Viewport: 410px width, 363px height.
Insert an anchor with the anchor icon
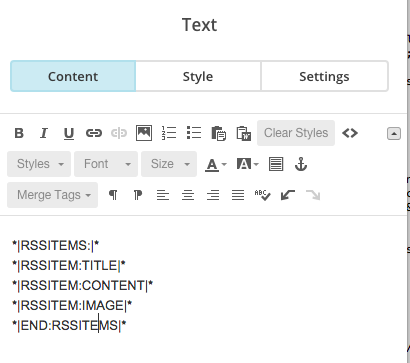pyautogui.click(x=301, y=164)
